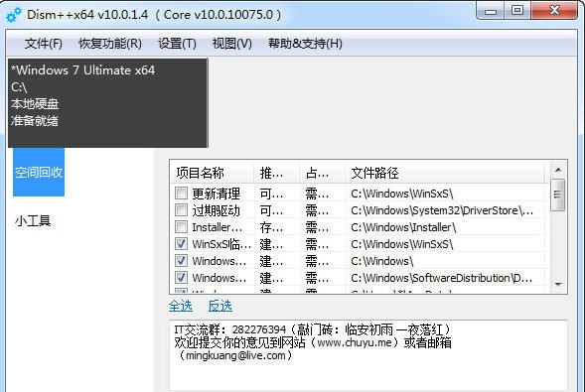Image resolution: width=585 pixels, height=392 pixels.
Task: Click the list scrollbar thumb
Action: click(558, 195)
